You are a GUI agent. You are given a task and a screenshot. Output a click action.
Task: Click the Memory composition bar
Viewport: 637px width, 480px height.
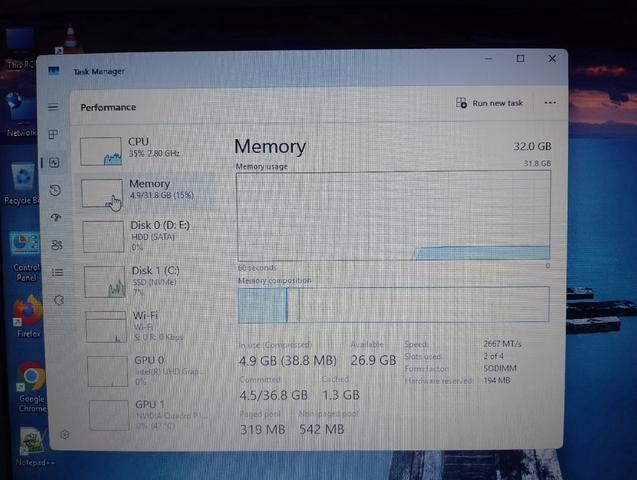394,305
